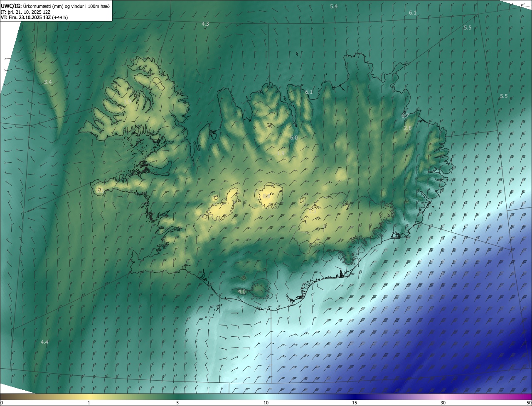Image resolution: width=532 pixels, height=406 pixels.
Task: Click the 4.4 value label on the map
Action: point(44,342)
